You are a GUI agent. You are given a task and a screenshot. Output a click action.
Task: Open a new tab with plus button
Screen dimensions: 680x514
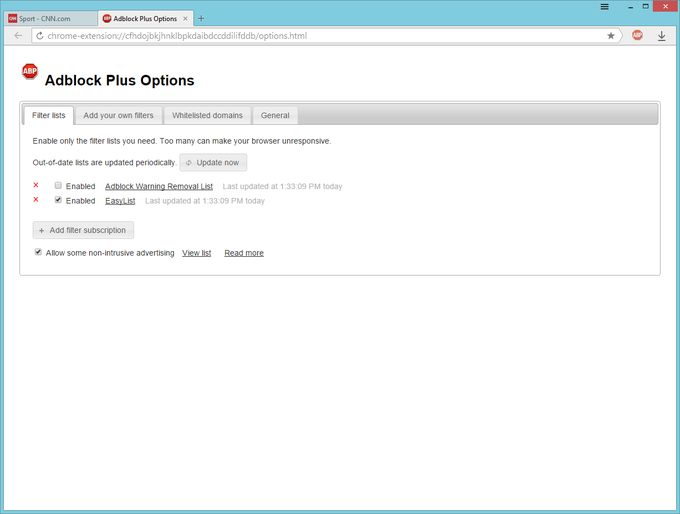201,18
